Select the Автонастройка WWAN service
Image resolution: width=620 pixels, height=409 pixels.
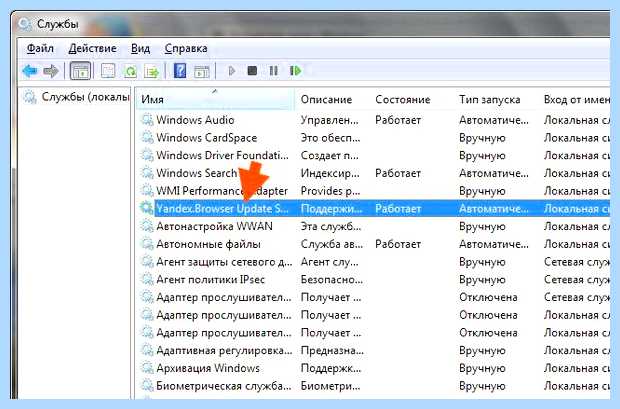click(214, 226)
